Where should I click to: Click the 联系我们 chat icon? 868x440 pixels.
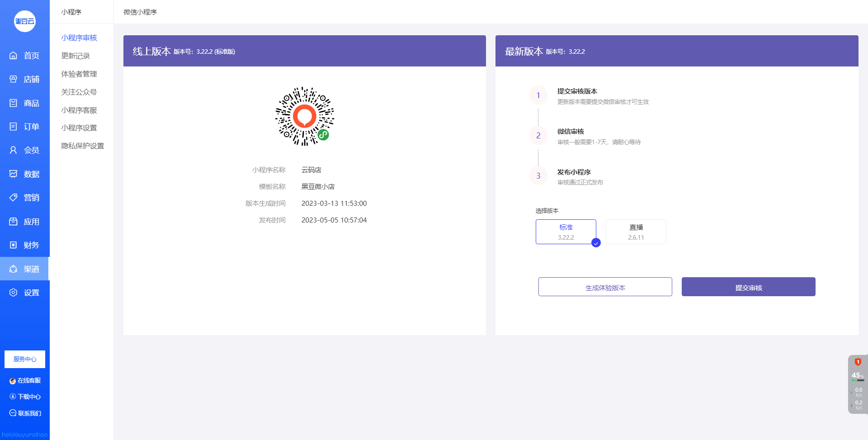point(13,413)
